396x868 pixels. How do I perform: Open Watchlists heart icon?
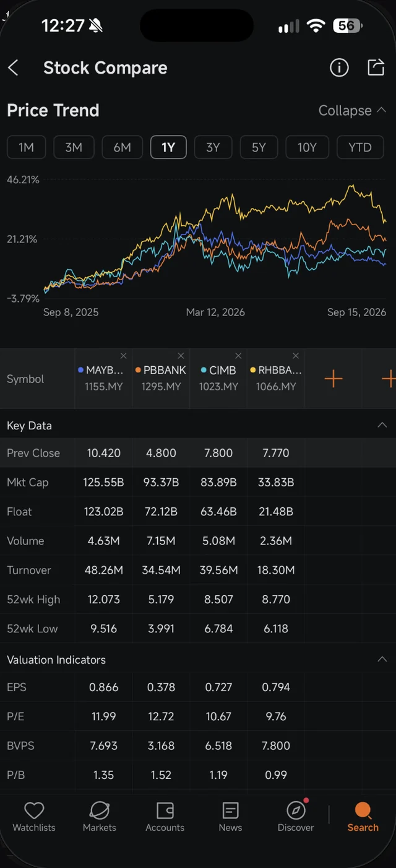tap(34, 810)
